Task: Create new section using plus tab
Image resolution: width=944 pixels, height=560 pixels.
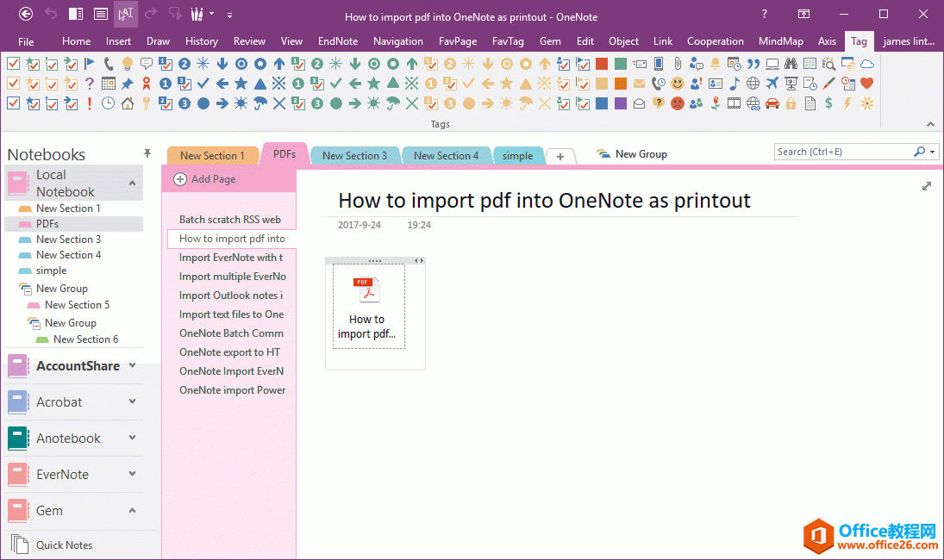Action: coord(561,156)
